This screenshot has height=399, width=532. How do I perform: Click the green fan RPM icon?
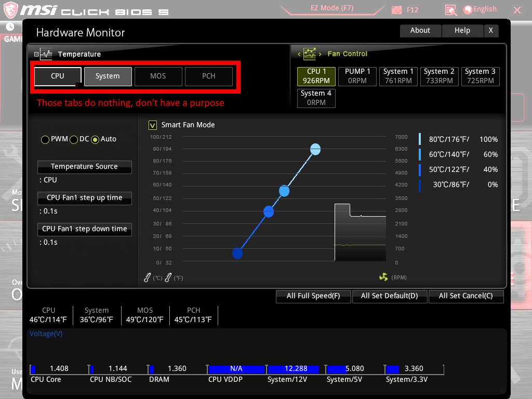pos(383,277)
